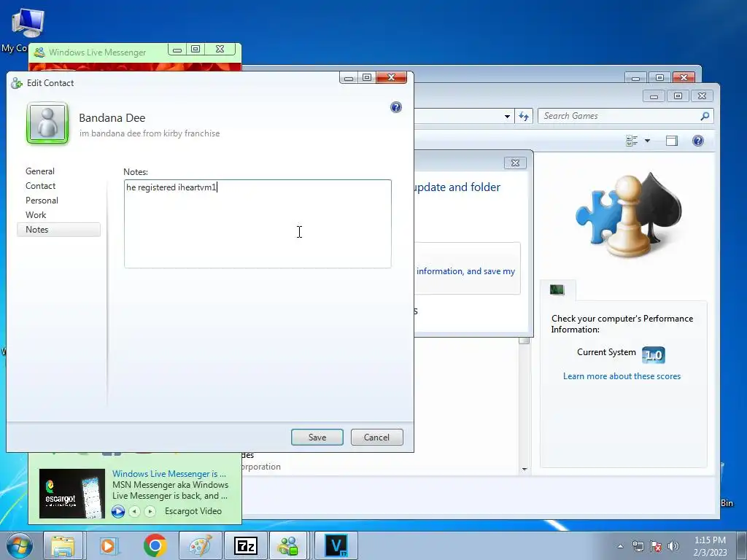Open the Windows Start menu
This screenshot has height=560, width=747.
[x=20, y=545]
